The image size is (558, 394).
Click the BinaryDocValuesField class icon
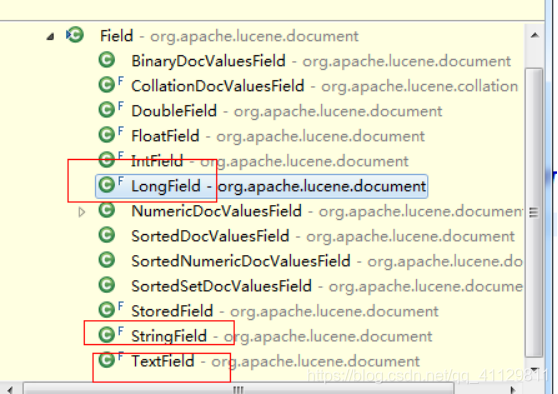coord(107,60)
